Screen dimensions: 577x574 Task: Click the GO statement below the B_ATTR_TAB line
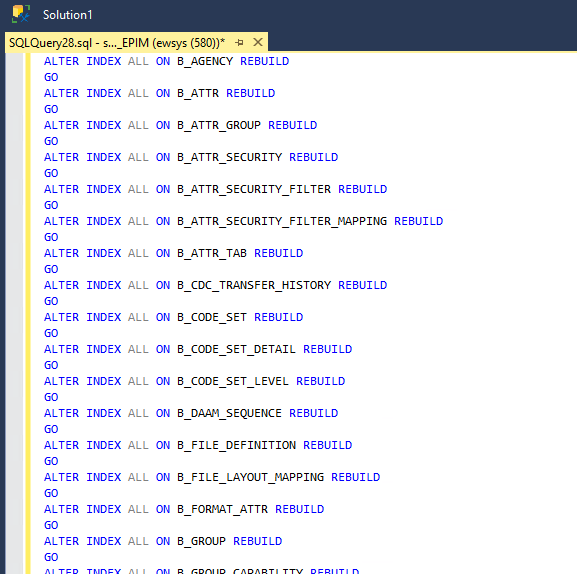[51, 269]
